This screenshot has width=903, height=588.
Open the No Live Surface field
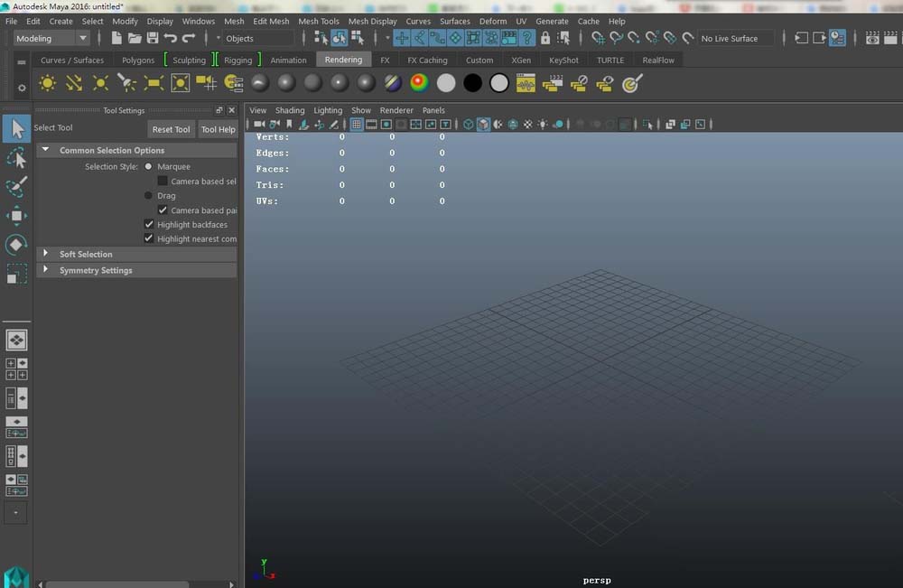pyautogui.click(x=735, y=39)
